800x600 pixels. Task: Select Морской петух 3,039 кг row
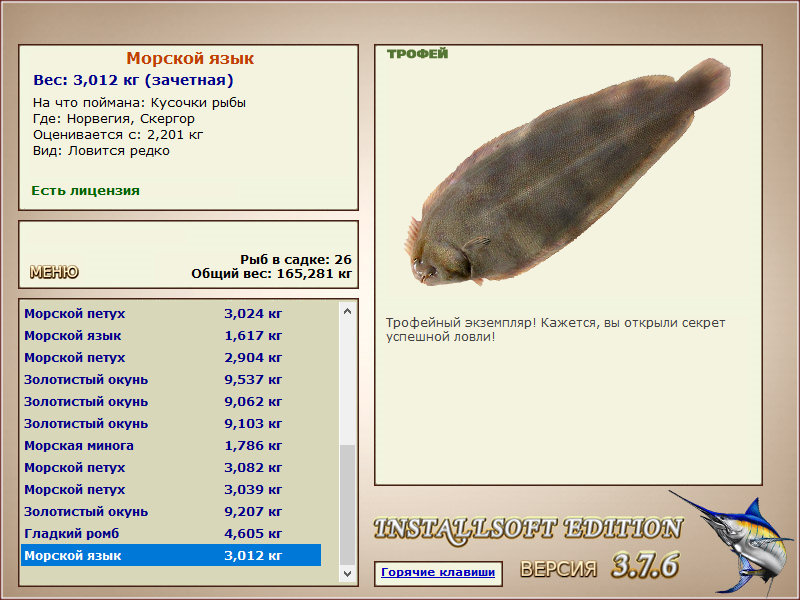(171, 489)
